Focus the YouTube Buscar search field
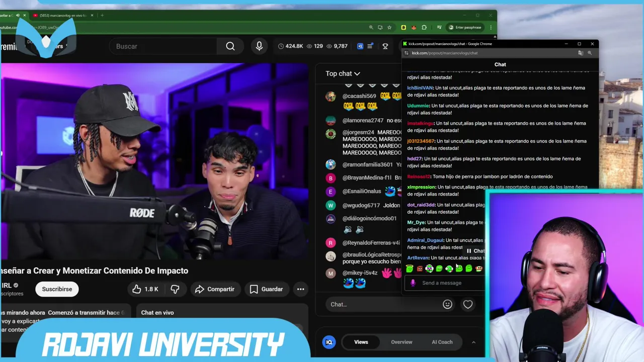Image resolution: width=644 pixels, height=362 pixels. click(x=163, y=46)
